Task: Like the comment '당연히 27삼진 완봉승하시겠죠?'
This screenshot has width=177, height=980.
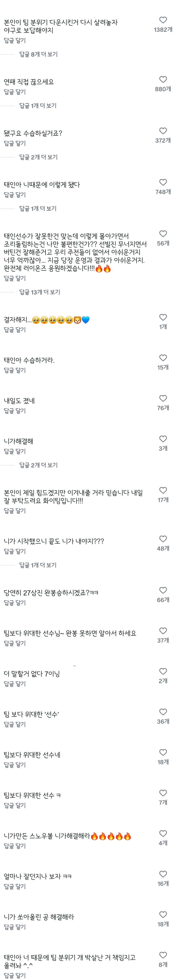Action: (x=163, y=590)
